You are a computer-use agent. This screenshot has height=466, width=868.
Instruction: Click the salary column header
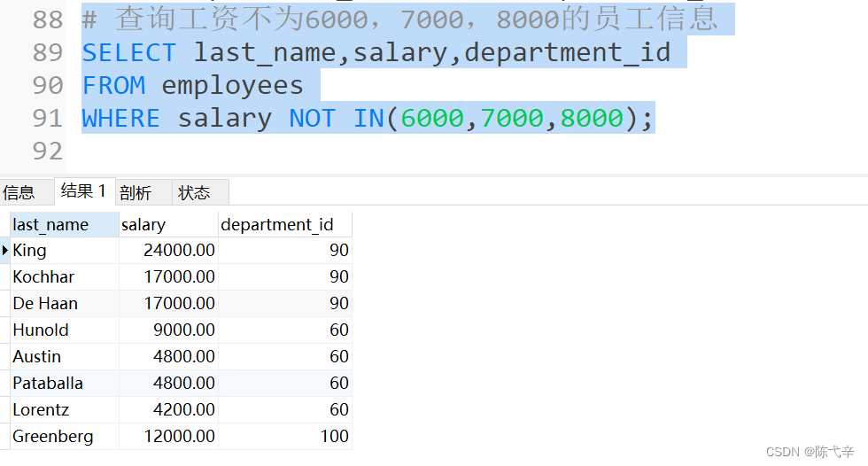tap(169, 225)
